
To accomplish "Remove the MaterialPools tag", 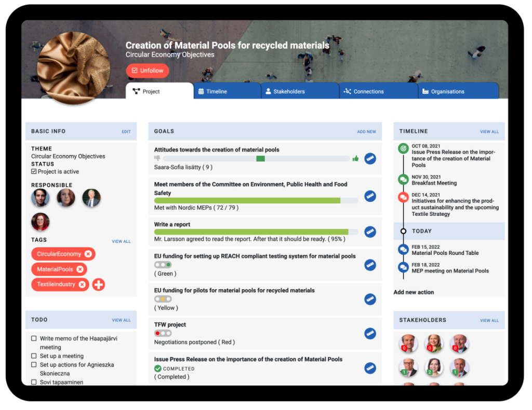I will click(80, 269).
